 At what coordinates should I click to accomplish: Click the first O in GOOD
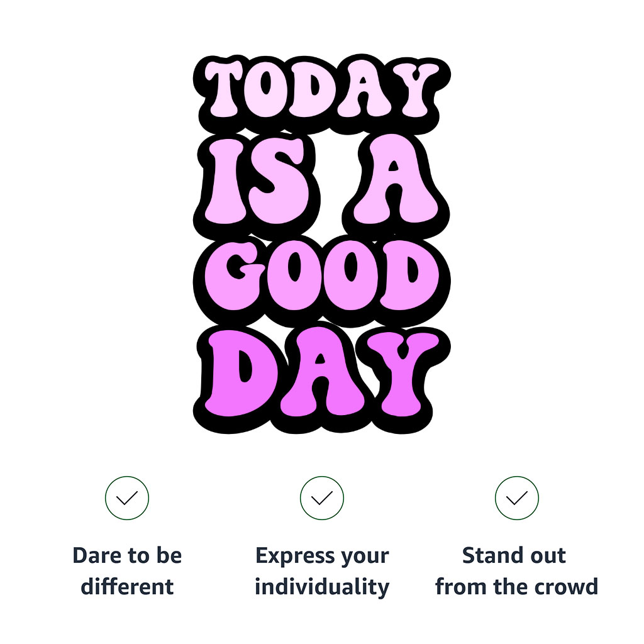292,277
